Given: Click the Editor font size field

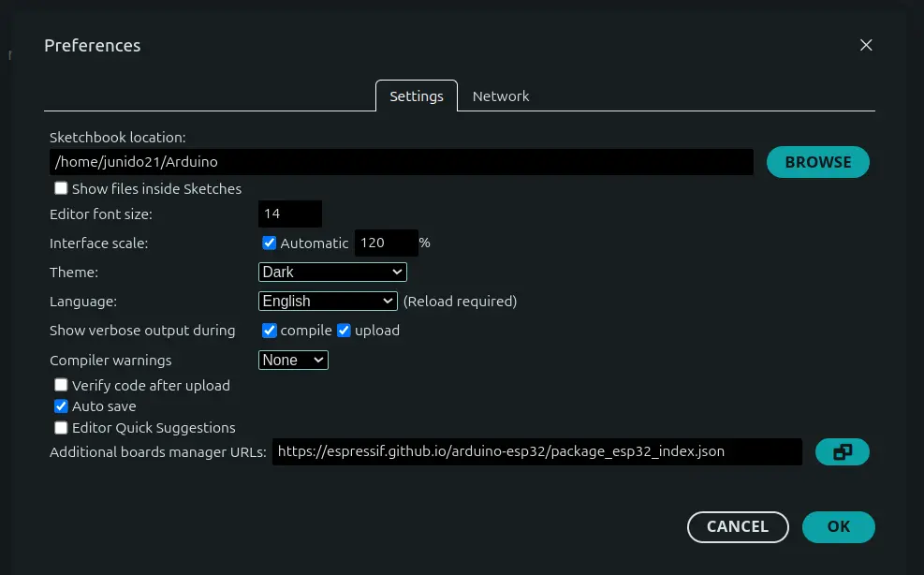Looking at the screenshot, I should (x=289, y=214).
